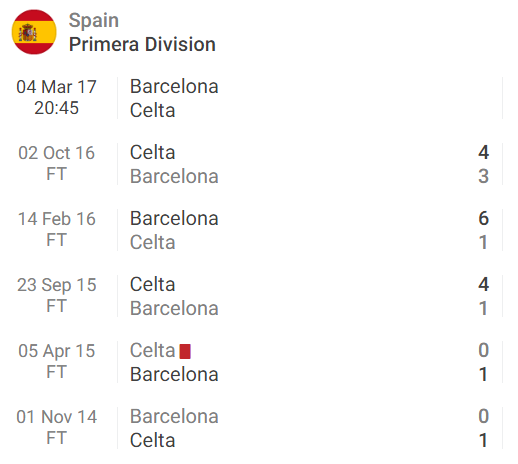Open the Primera Division league link
Image resolution: width=518 pixels, height=464 pixels.
click(x=142, y=44)
